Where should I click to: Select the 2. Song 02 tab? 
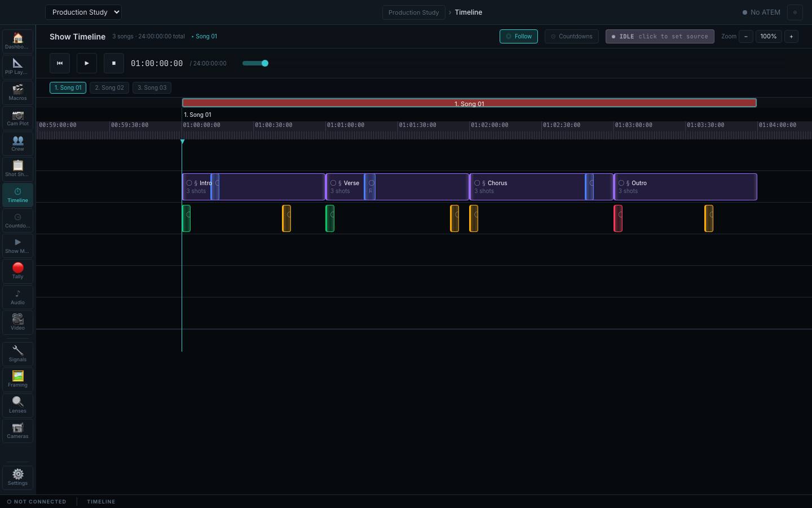(x=109, y=87)
